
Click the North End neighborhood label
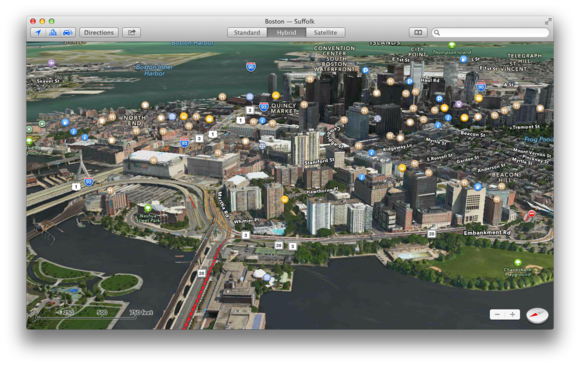tap(134, 120)
